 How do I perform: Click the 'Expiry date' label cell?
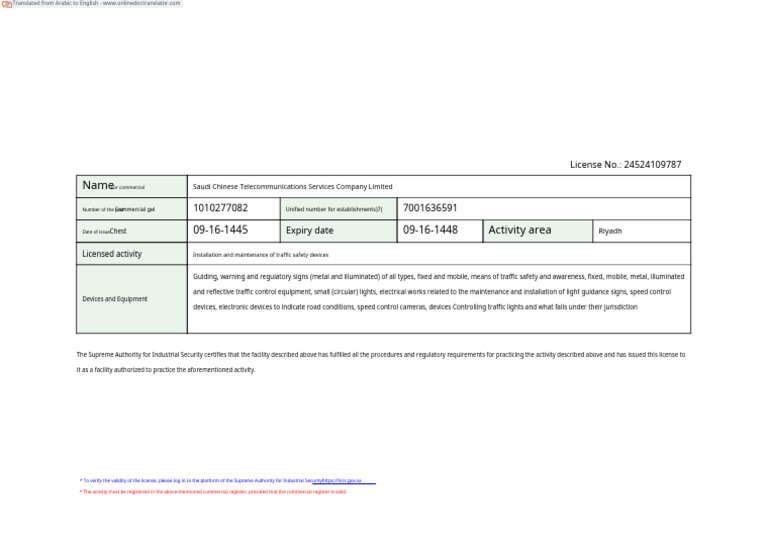[x=338, y=231]
